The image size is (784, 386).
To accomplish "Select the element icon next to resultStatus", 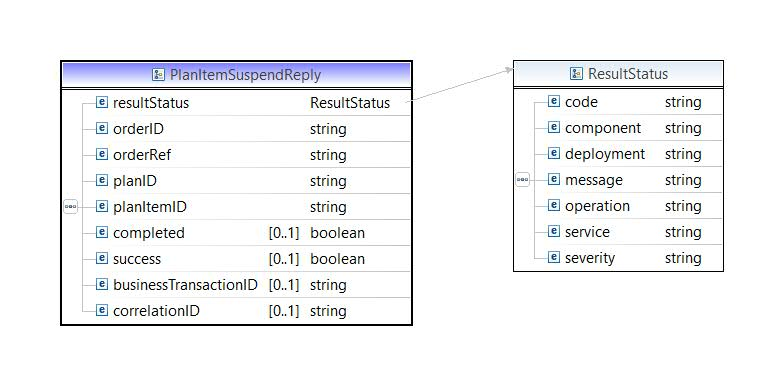I will pyautogui.click(x=102, y=102).
